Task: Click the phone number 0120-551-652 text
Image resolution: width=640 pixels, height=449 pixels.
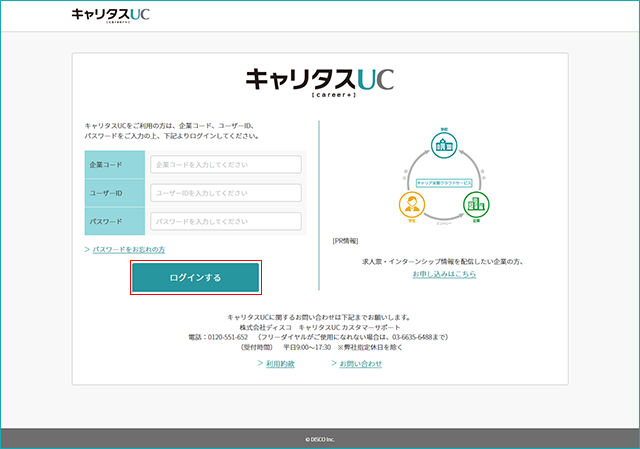Action: 228,337
